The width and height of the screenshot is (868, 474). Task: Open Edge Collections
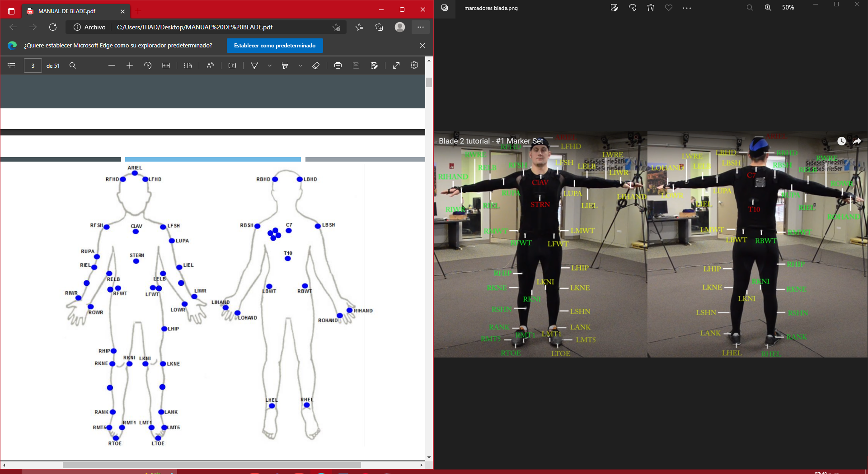(379, 27)
